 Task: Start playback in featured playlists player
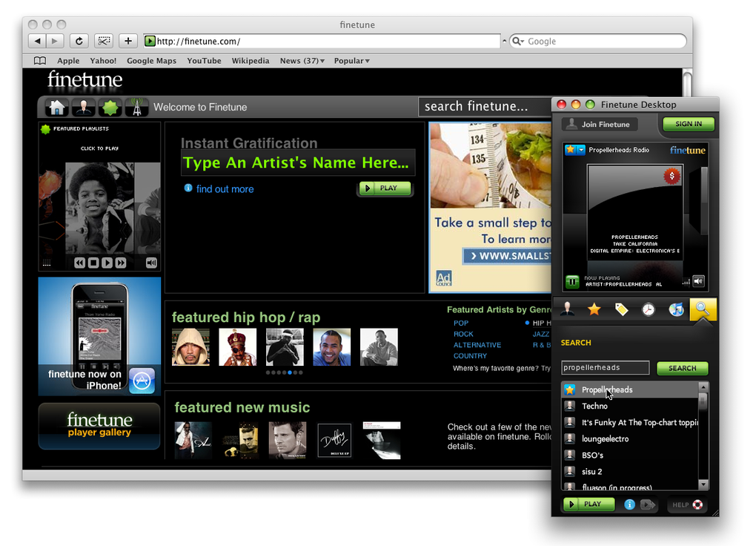[107, 263]
